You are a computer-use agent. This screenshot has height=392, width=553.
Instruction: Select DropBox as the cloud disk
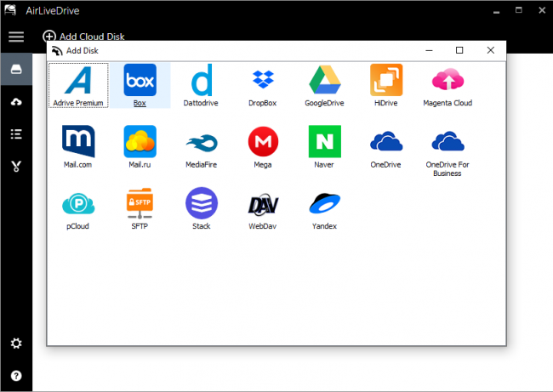(263, 82)
